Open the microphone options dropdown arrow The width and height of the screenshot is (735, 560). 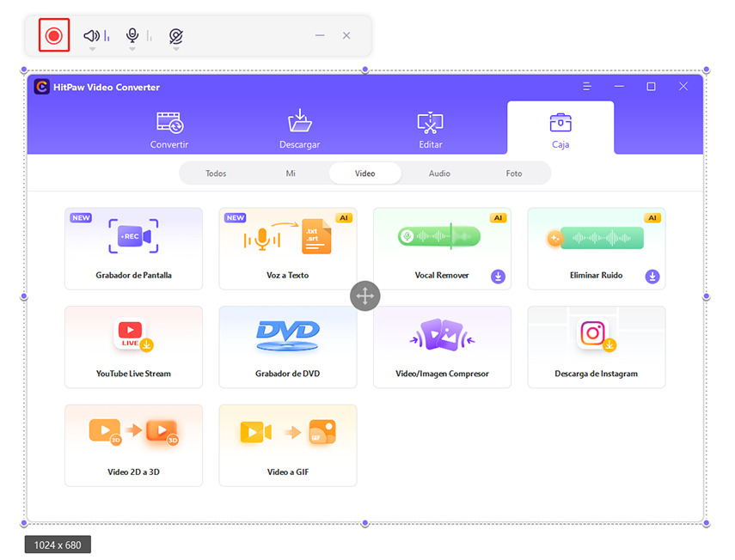click(132, 49)
